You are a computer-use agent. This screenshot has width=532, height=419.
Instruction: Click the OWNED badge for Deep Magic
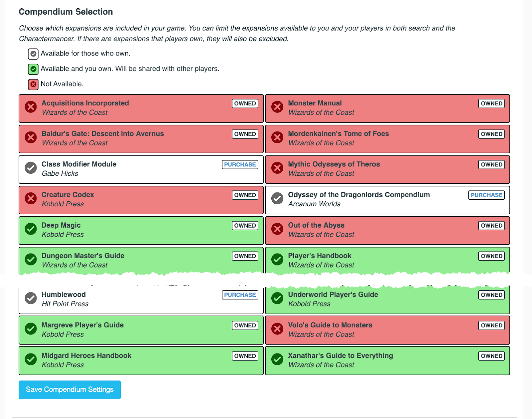click(245, 226)
